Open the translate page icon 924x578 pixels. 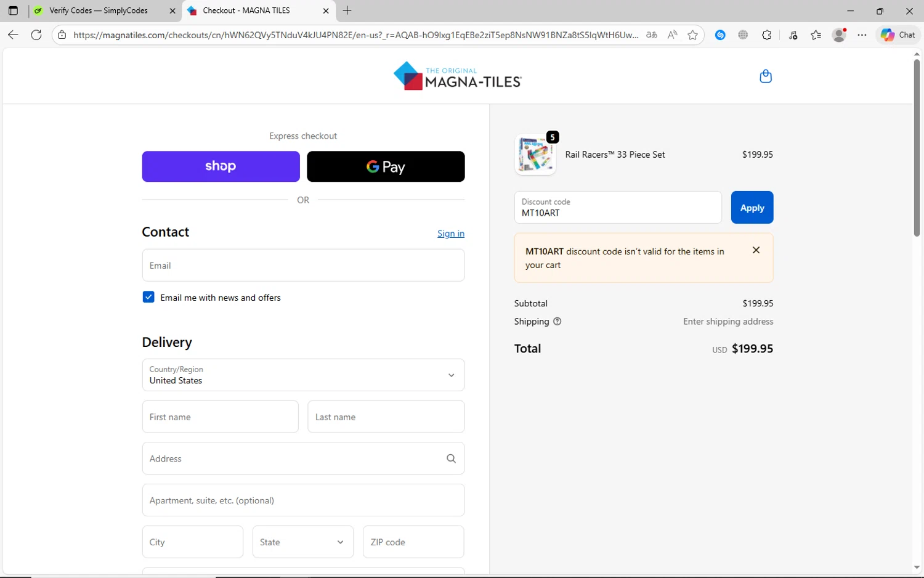tap(651, 35)
